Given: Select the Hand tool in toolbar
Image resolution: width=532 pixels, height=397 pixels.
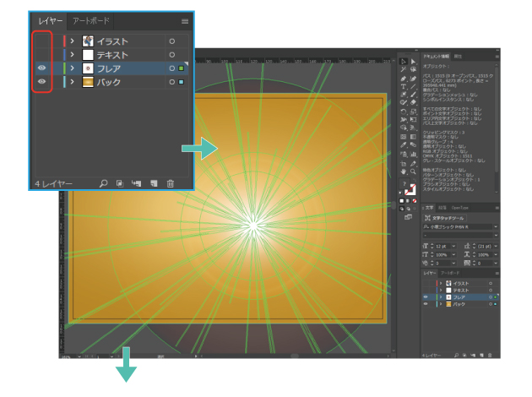Looking at the screenshot, I should coord(403,171).
